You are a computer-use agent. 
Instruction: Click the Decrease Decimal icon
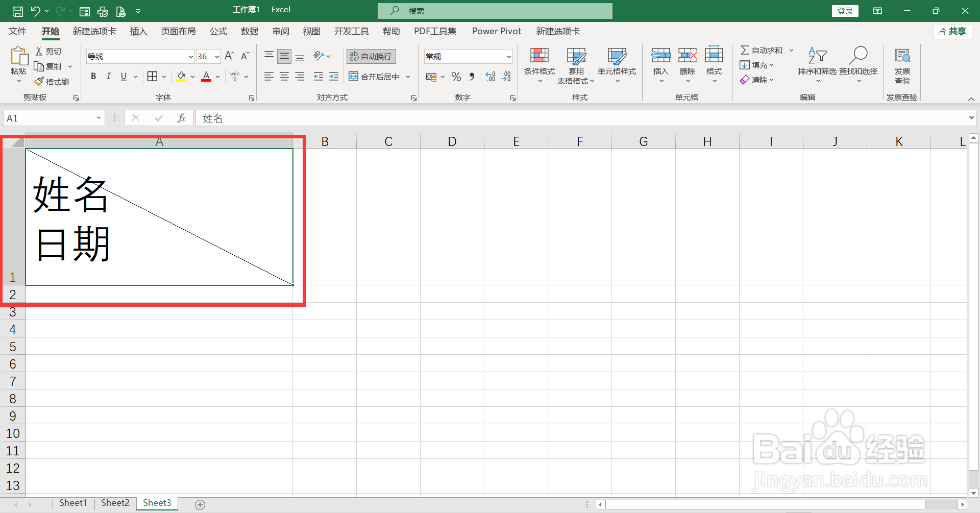(506, 77)
